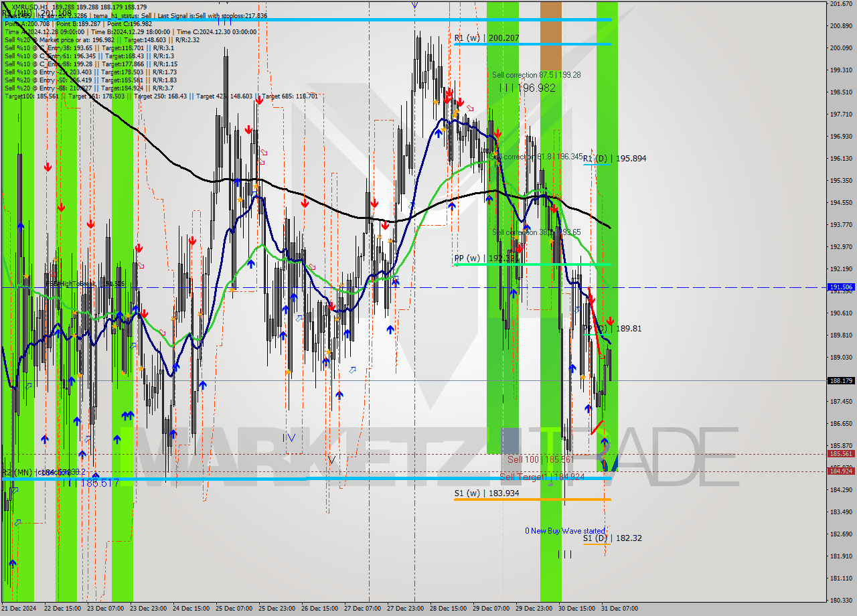
Task: Select the 27 Dec 23:00 time label
Action: click(x=406, y=609)
